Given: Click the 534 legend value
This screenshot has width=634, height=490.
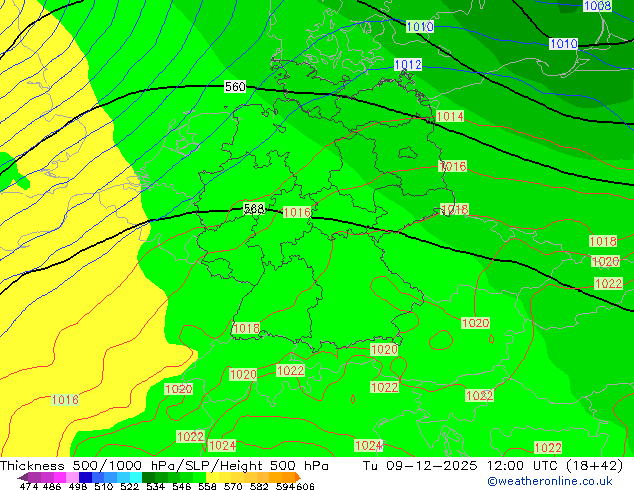Looking at the screenshot, I should coord(155,486).
